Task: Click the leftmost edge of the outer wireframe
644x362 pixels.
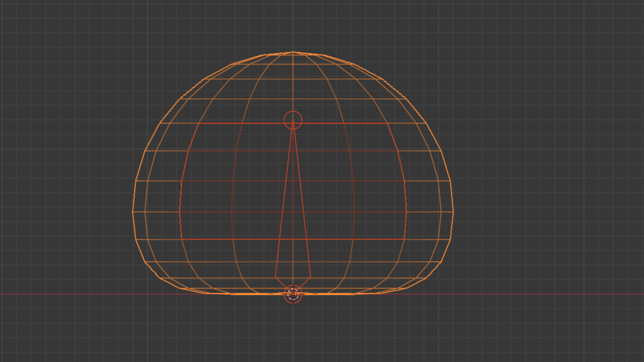Action: coord(133,211)
